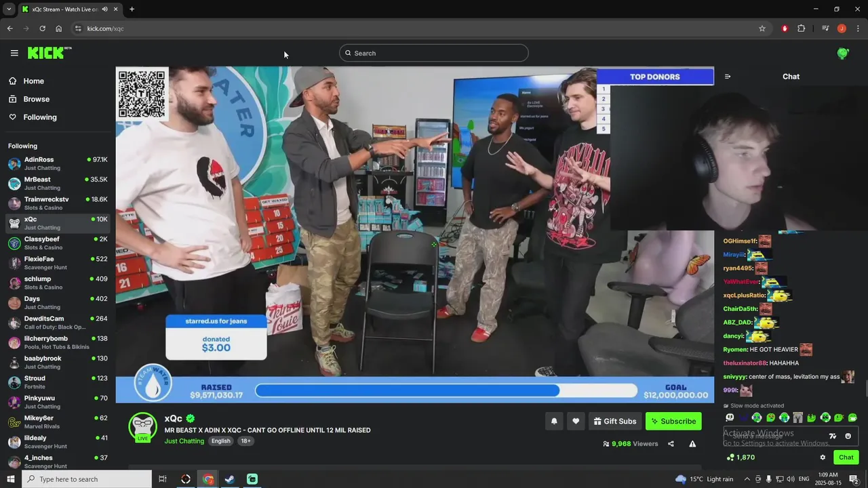Image resolution: width=868 pixels, height=488 pixels.
Task: Focus the Kick search box
Action: 434,53
